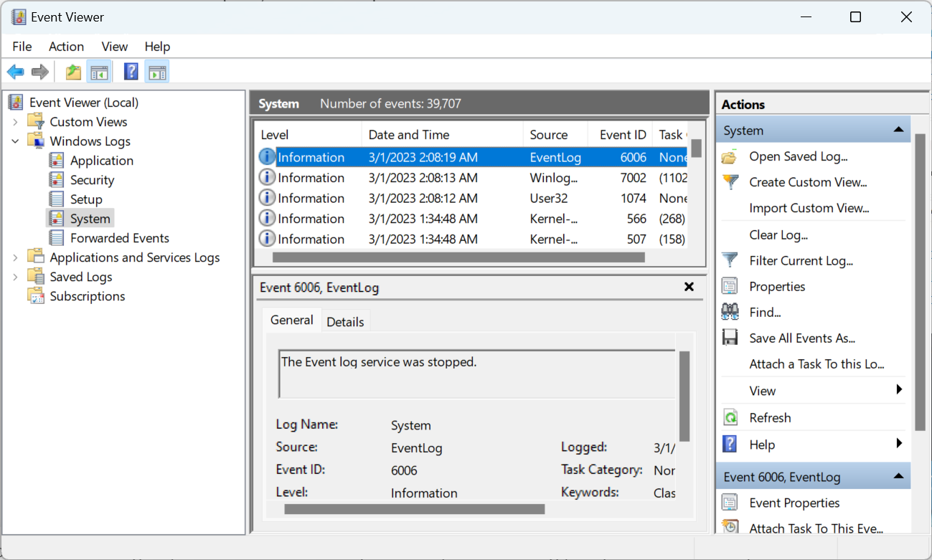Click the Find binoculars icon
The height and width of the screenshot is (560, 932).
pyautogui.click(x=730, y=312)
